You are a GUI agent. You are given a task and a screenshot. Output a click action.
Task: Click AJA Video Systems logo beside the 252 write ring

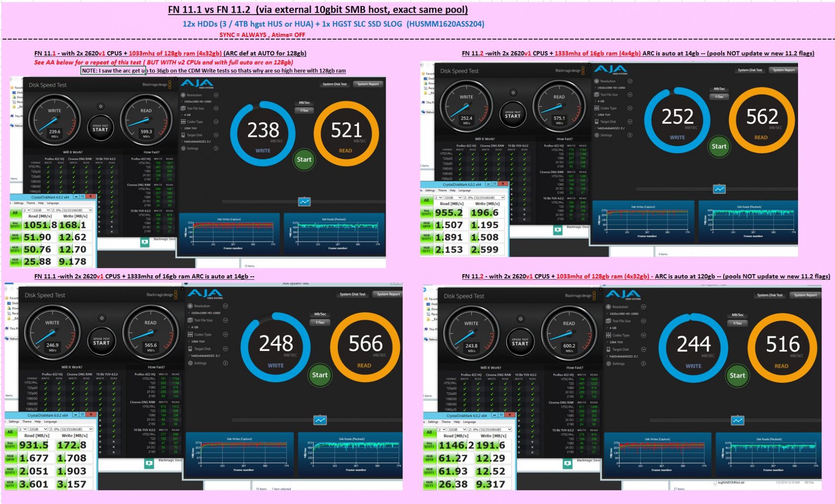pyautogui.click(x=611, y=70)
